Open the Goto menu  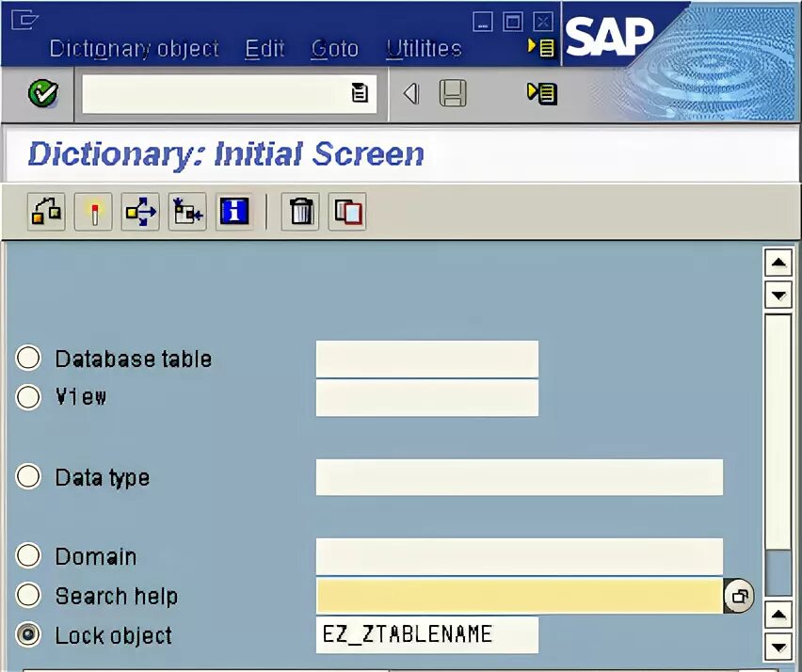click(334, 49)
